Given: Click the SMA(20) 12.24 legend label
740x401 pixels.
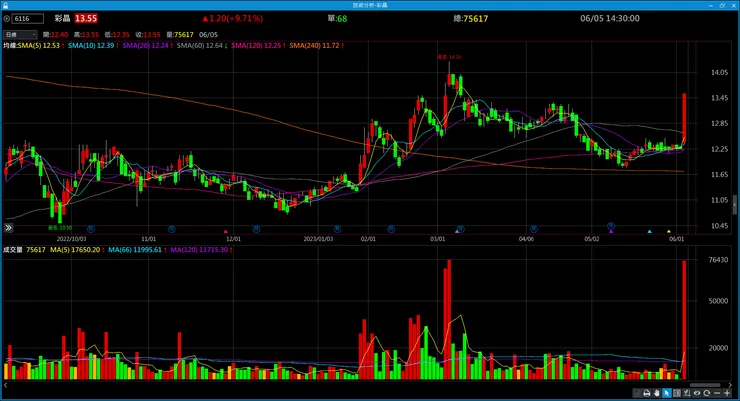Looking at the screenshot, I should click(x=145, y=45).
